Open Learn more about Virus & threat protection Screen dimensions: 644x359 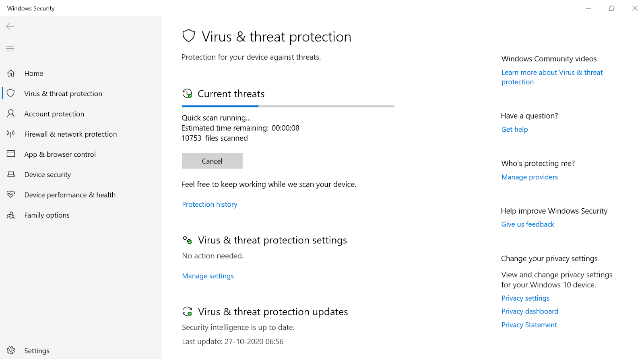click(x=552, y=77)
